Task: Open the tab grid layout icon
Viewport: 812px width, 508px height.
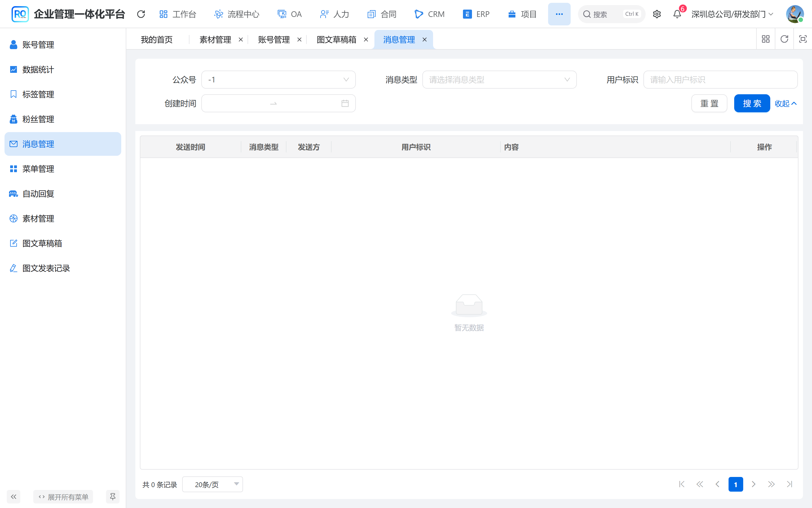Action: (x=766, y=39)
